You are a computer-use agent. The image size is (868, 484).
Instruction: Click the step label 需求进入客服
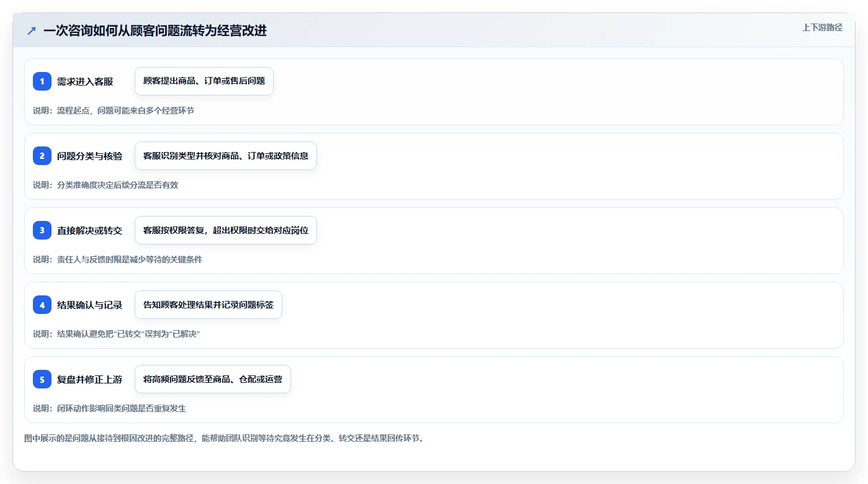(x=85, y=81)
